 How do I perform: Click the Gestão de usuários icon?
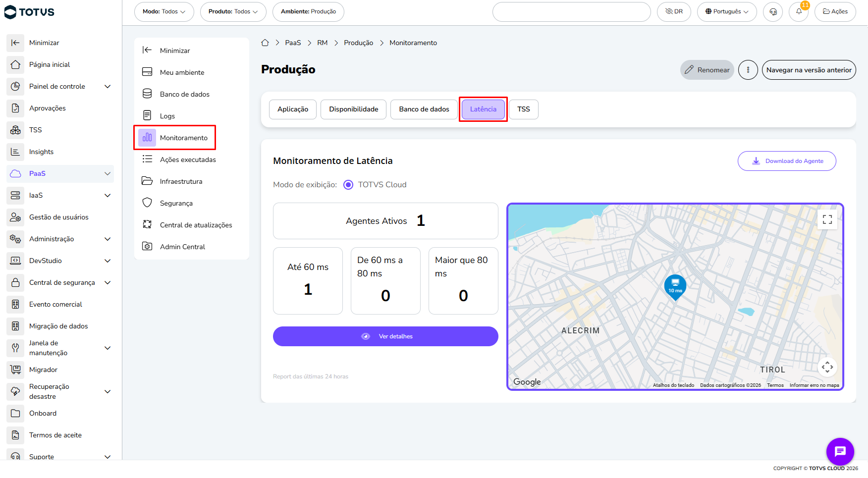pyautogui.click(x=15, y=217)
